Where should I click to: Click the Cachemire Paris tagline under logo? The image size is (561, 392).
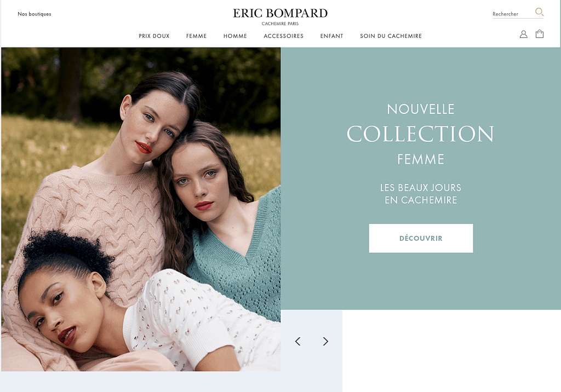(x=280, y=24)
